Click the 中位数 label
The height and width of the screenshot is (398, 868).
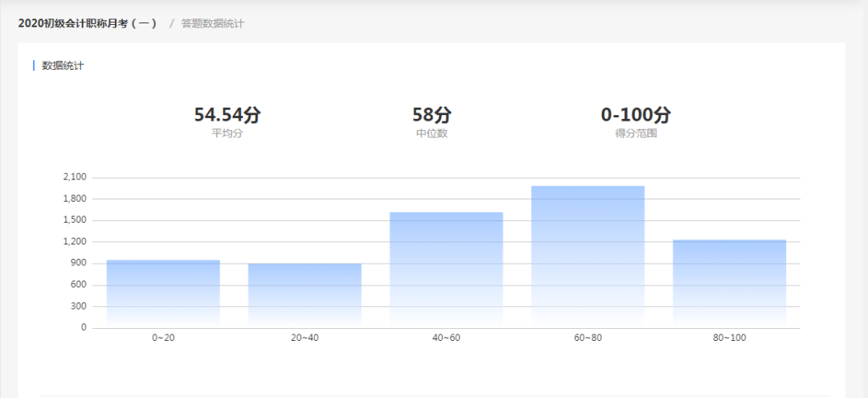432,133
